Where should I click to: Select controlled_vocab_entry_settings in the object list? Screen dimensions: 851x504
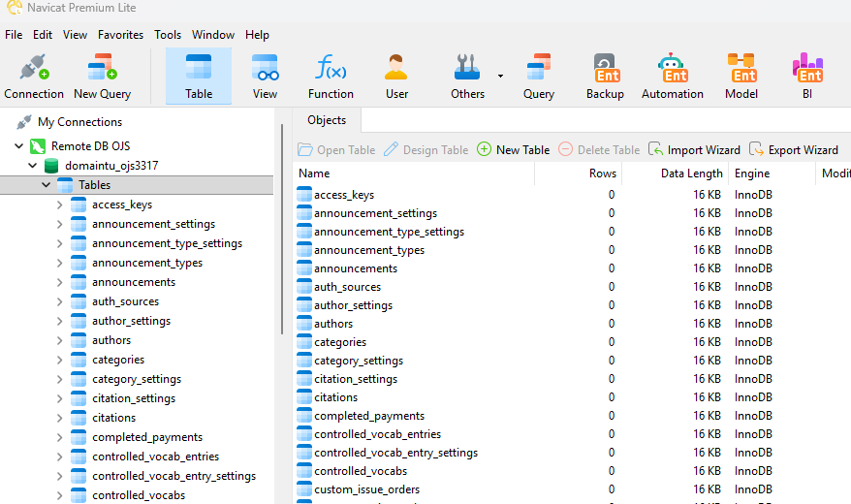point(396,453)
